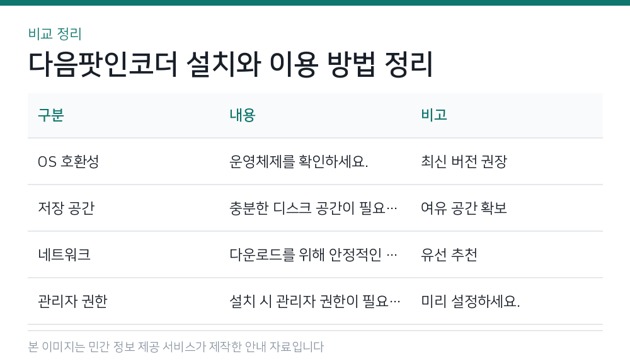Image resolution: width=630 pixels, height=364 pixels.
Task: Click the '여유 공간 확보' cell
Action: point(464,208)
